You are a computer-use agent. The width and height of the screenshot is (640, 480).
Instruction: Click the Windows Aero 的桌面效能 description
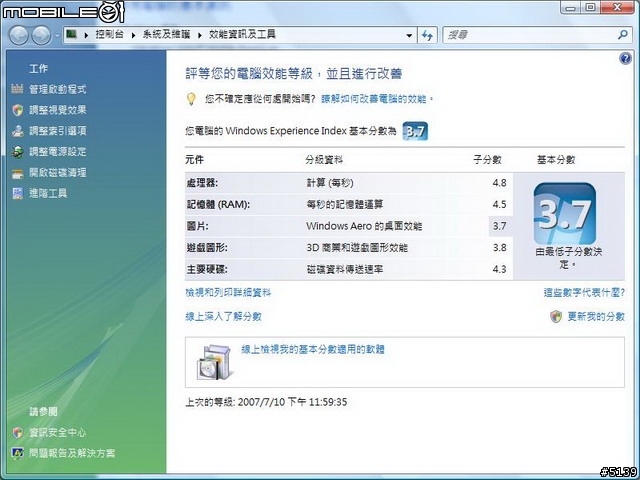pos(364,226)
